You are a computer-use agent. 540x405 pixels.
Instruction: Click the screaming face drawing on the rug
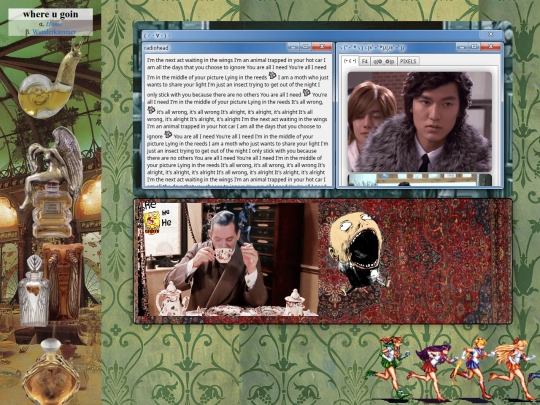[x=358, y=253]
